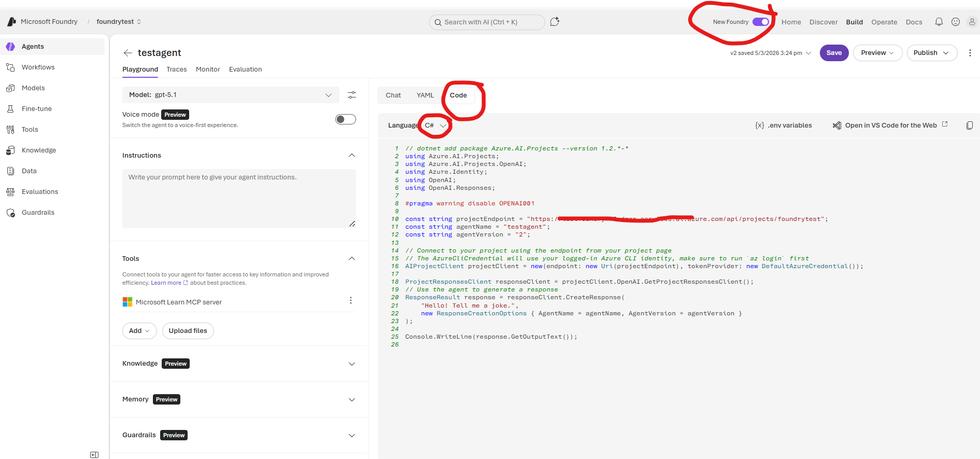The height and width of the screenshot is (459, 980).
Task: Open the Publish button dropdown
Action: pyautogui.click(x=932, y=53)
